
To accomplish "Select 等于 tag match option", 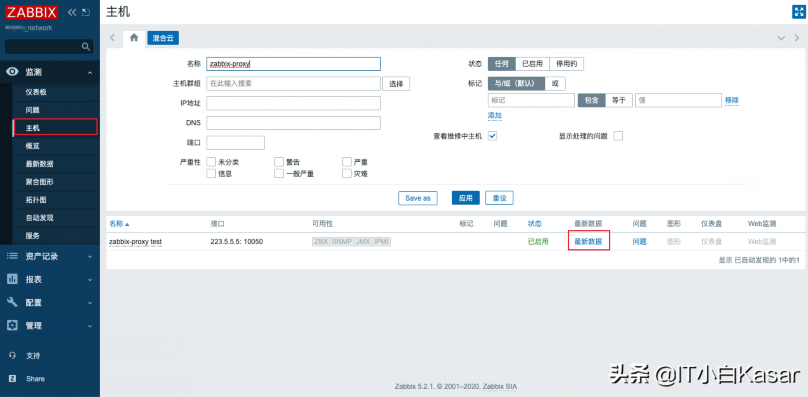I will click(x=619, y=101).
